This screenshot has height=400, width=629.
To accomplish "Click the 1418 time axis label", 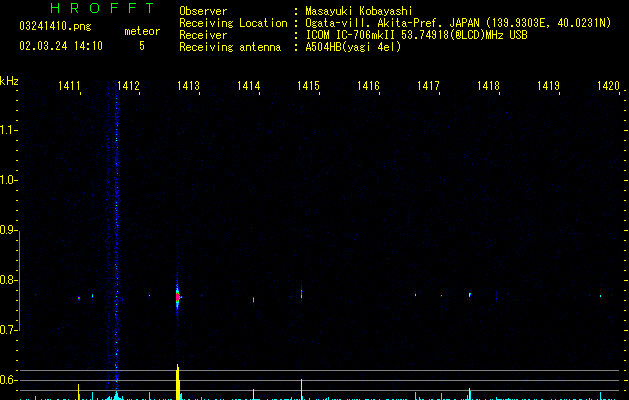I will click(488, 86).
